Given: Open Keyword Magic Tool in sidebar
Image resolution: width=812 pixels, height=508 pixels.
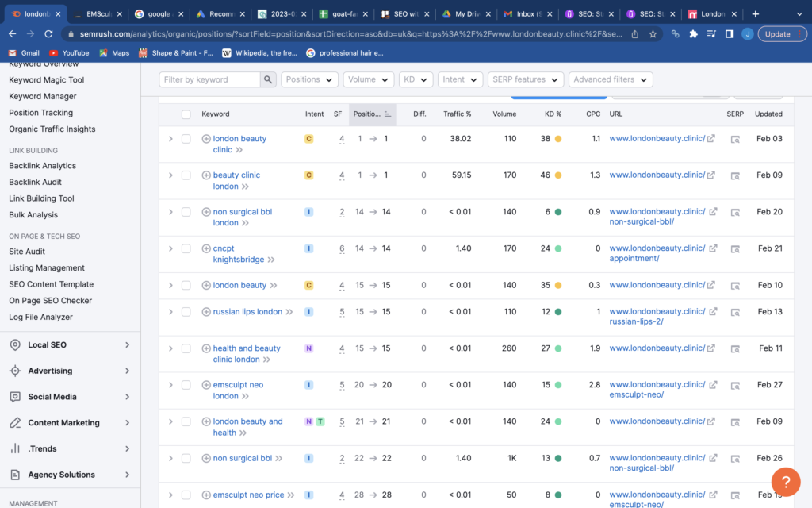Looking at the screenshot, I should click(47, 80).
